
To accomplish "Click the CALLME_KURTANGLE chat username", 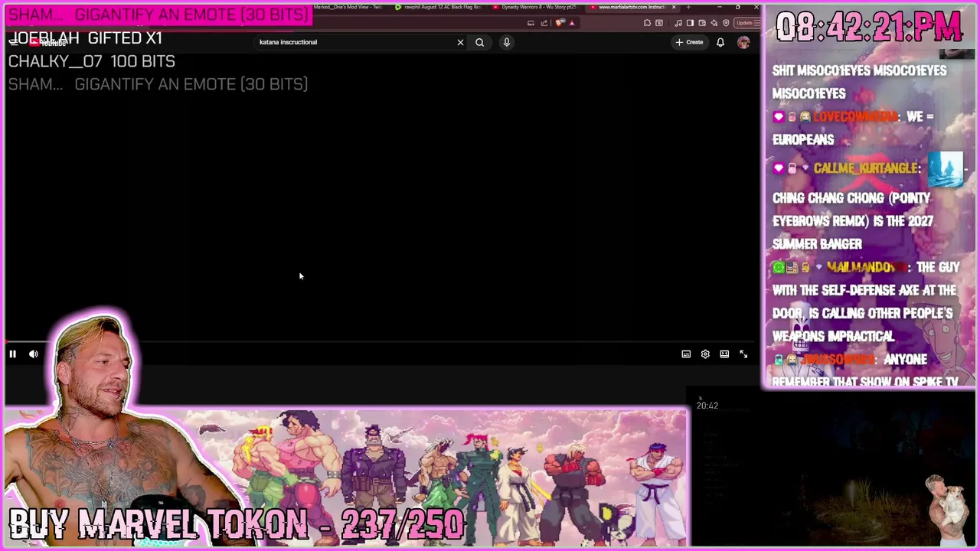I will coord(865,168).
